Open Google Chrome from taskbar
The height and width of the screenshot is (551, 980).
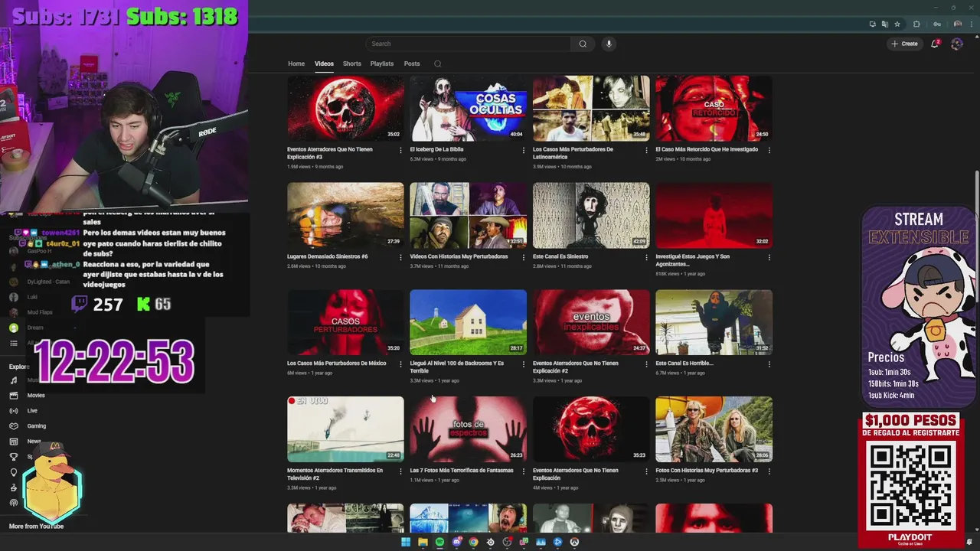tap(473, 542)
